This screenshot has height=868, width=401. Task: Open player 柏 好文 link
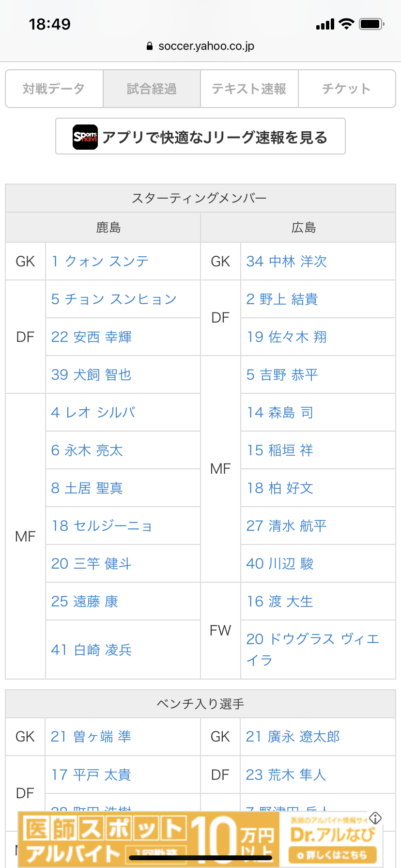[280, 488]
